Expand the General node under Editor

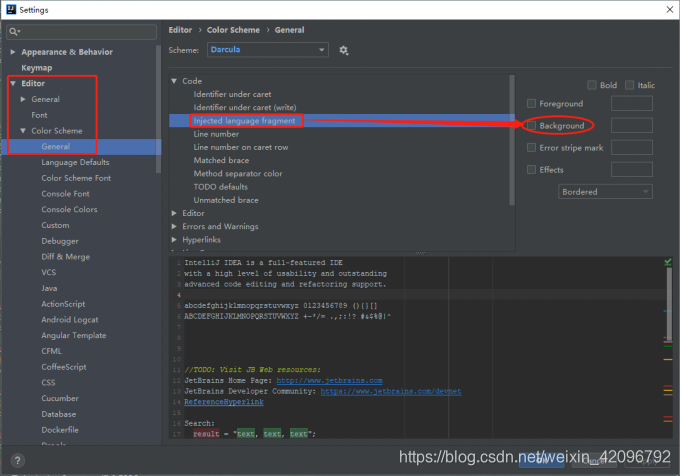point(23,99)
